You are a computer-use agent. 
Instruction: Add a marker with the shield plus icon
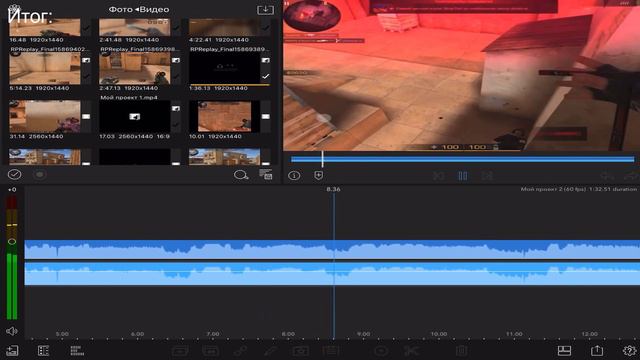click(318, 175)
